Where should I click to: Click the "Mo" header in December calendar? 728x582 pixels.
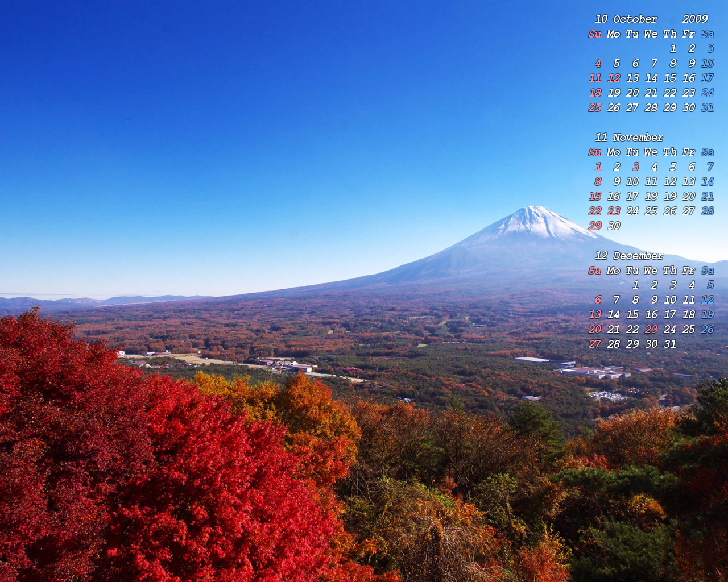614,271
